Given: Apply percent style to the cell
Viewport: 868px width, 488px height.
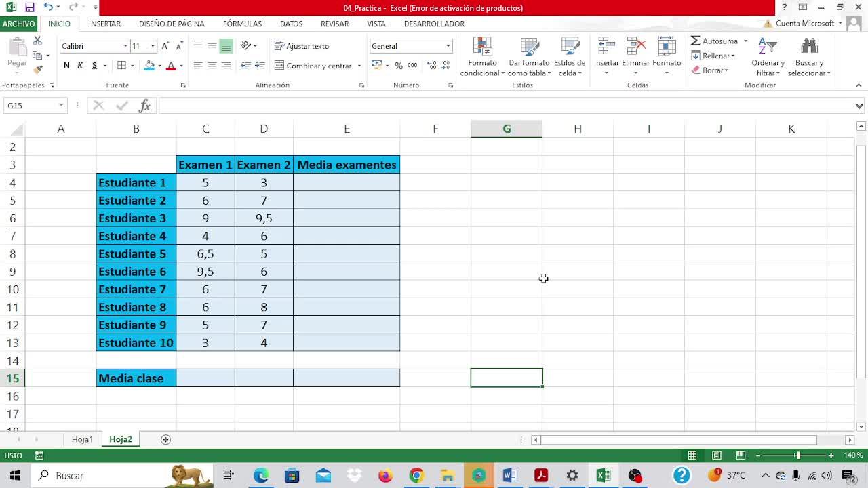Looking at the screenshot, I should (399, 66).
